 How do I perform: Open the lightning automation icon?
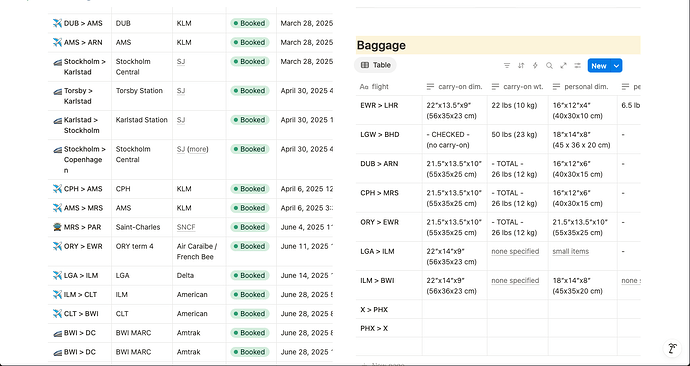(535, 66)
